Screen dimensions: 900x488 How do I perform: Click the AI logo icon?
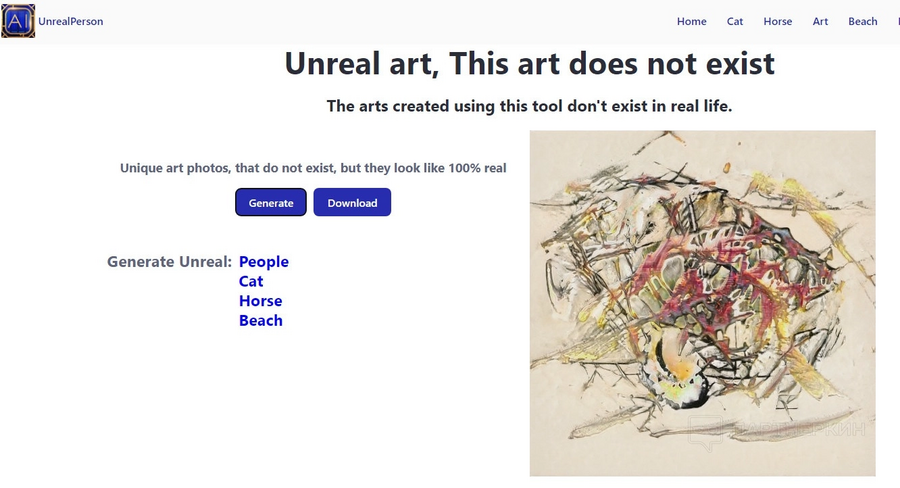(x=18, y=21)
